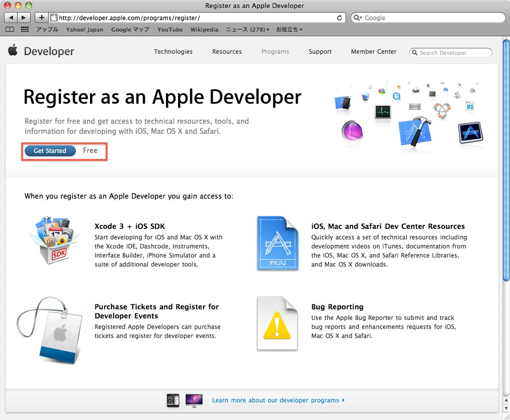Click the Register as an Apple Developer headline
This screenshot has width=510, height=420.
pos(162,97)
